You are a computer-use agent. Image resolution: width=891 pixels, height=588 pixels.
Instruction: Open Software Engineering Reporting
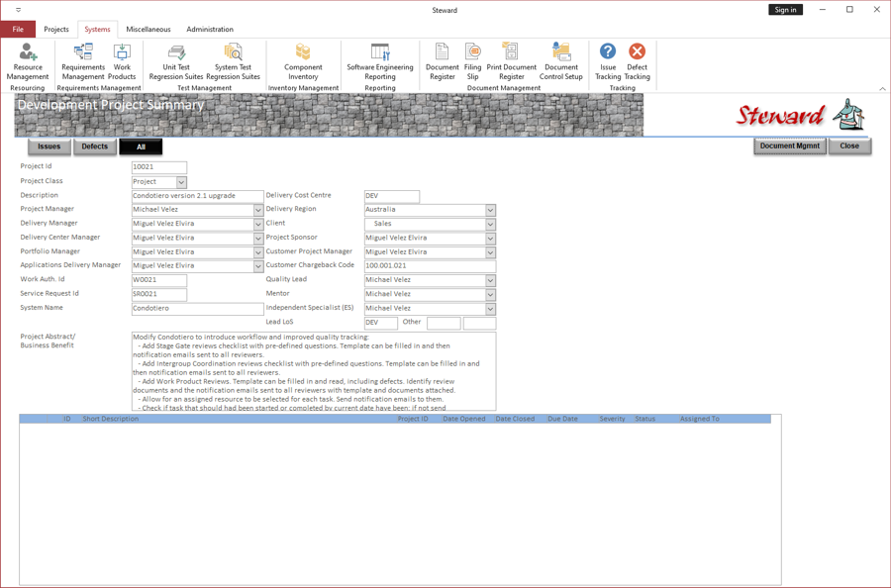click(x=380, y=61)
